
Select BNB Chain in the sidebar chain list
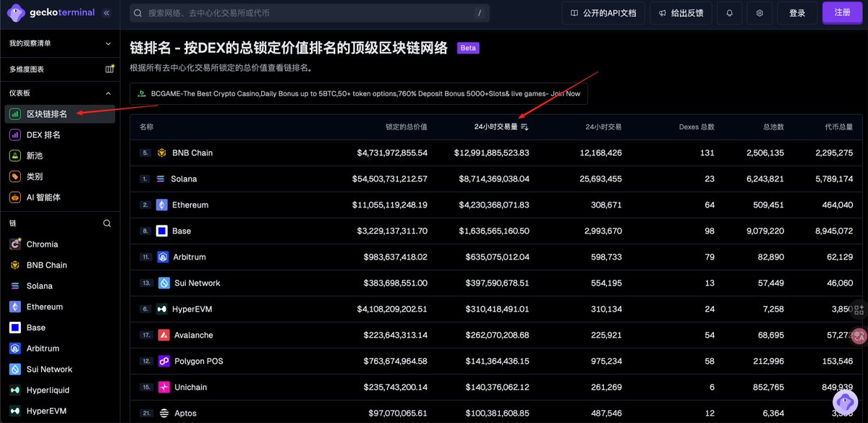pos(60,265)
